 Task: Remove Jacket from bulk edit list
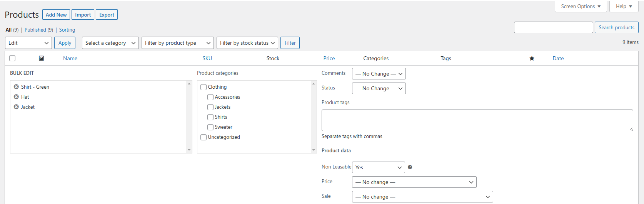coord(16,107)
